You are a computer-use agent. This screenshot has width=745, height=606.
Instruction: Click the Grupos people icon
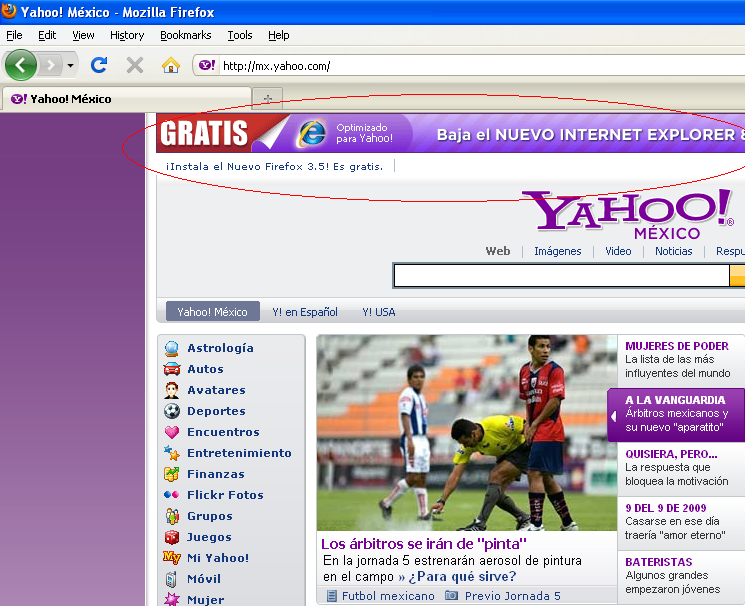point(172,516)
